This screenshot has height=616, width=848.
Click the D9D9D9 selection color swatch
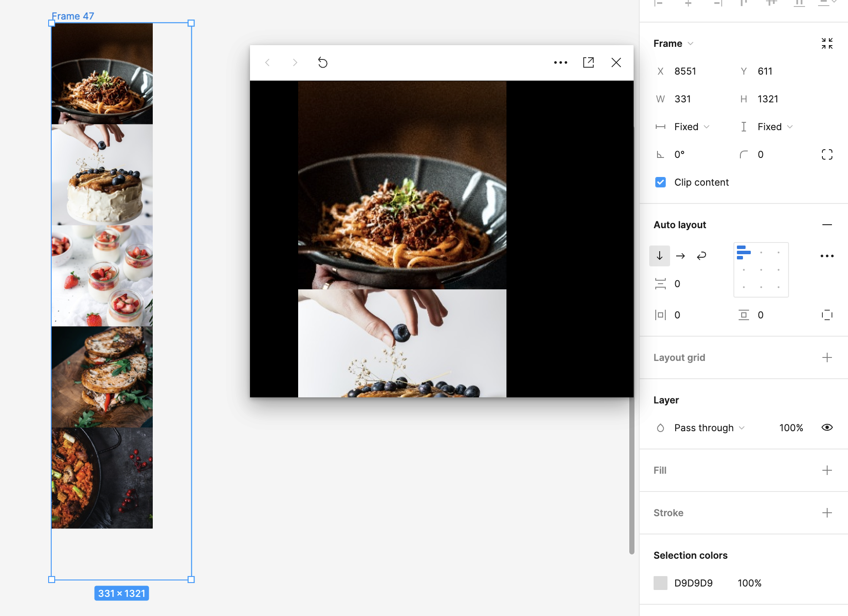point(660,583)
